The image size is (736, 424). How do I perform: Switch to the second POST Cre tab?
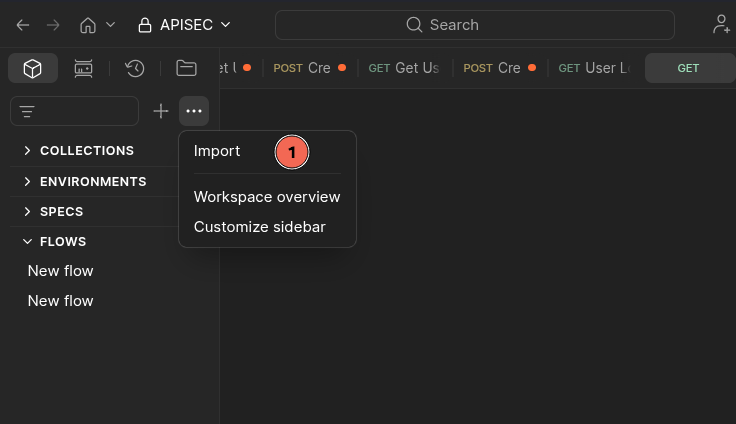(499, 68)
